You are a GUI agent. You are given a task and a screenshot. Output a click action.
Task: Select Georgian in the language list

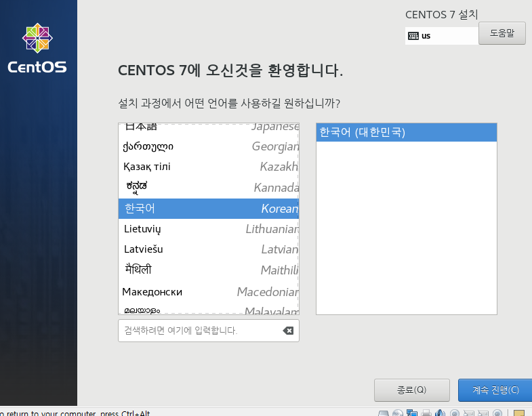click(209, 146)
